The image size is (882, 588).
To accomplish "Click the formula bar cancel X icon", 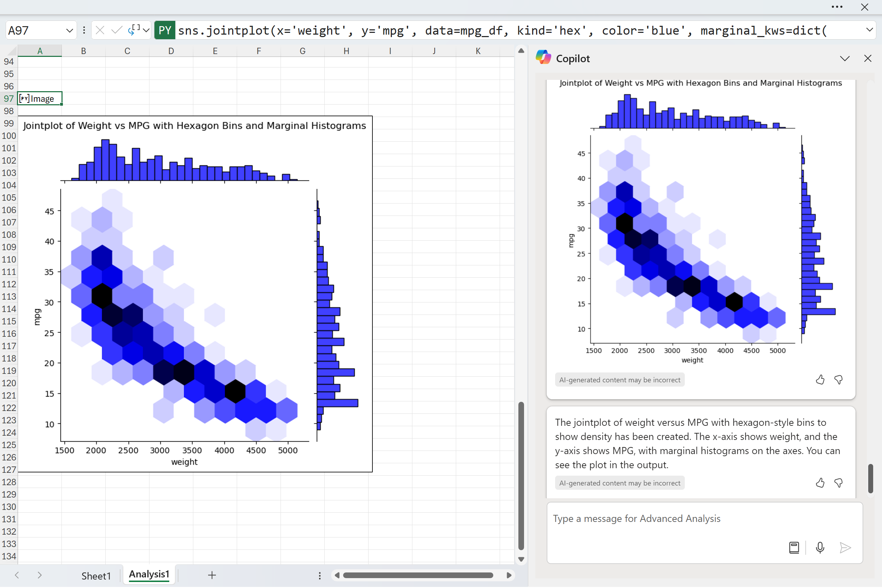I will point(100,30).
